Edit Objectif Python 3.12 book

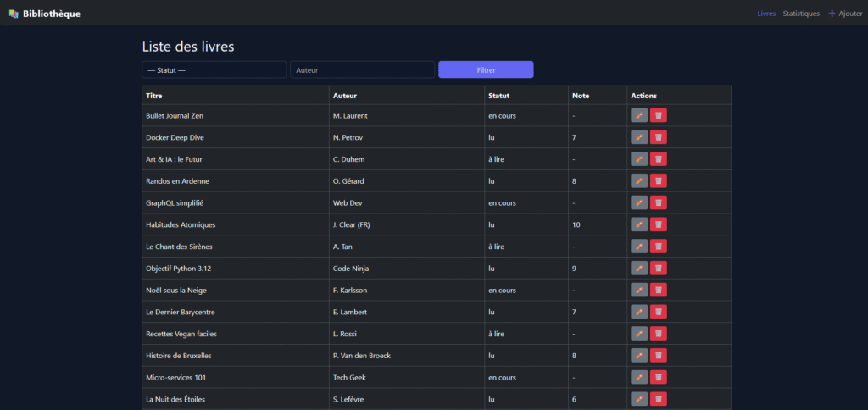(x=639, y=269)
